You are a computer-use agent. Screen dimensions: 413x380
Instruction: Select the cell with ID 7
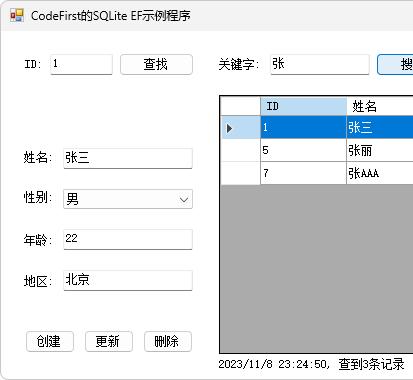tap(303, 173)
